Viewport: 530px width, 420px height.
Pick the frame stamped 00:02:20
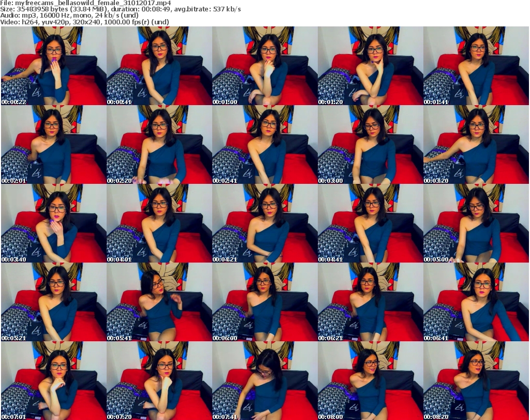coord(159,144)
